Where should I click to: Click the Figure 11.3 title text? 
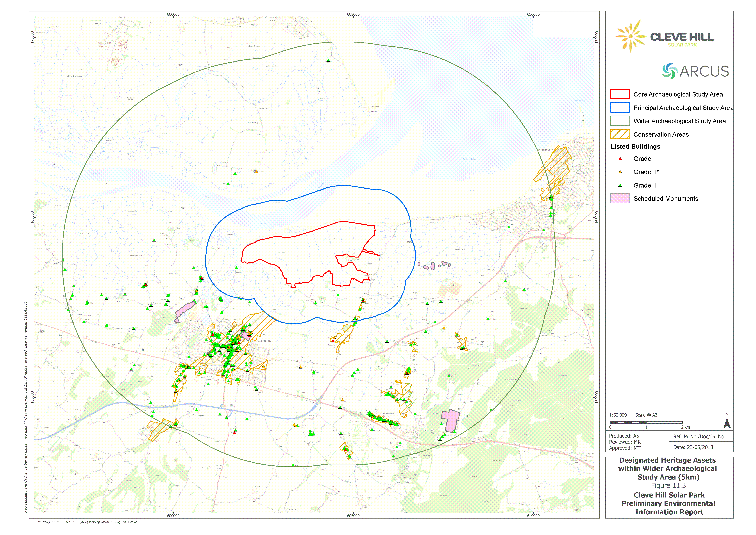[x=668, y=485]
